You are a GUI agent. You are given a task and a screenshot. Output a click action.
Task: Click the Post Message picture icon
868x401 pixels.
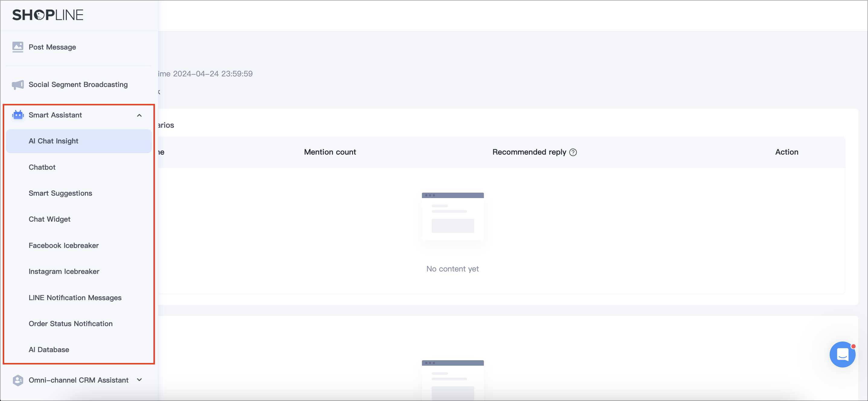[x=18, y=47]
